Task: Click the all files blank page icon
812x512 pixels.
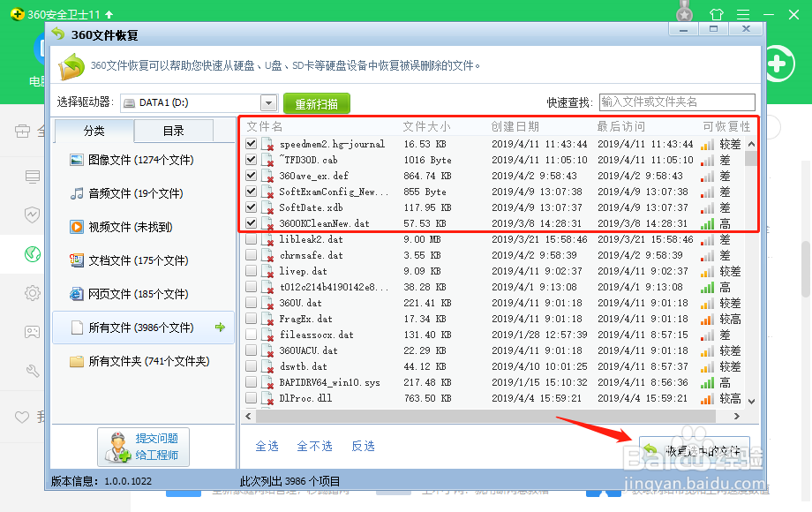Action: pos(77,328)
